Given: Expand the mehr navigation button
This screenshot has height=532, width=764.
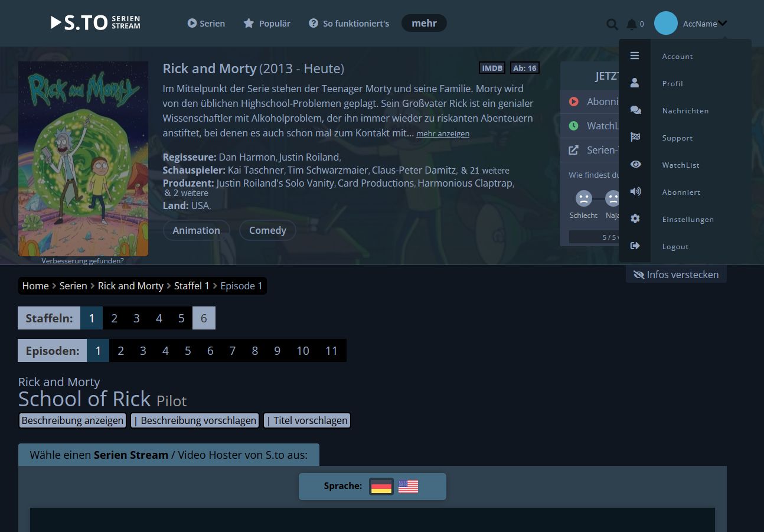Looking at the screenshot, I should [424, 23].
